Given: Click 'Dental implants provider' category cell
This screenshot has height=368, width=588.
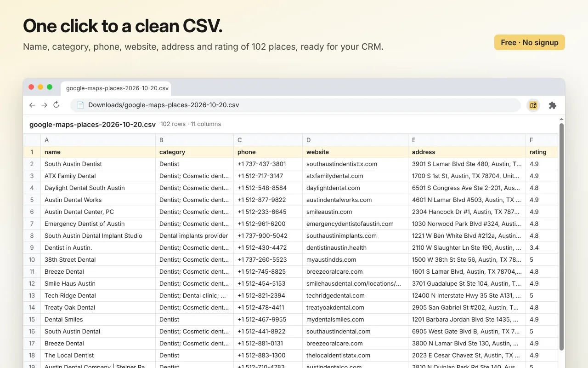Looking at the screenshot, I should 195,236.
